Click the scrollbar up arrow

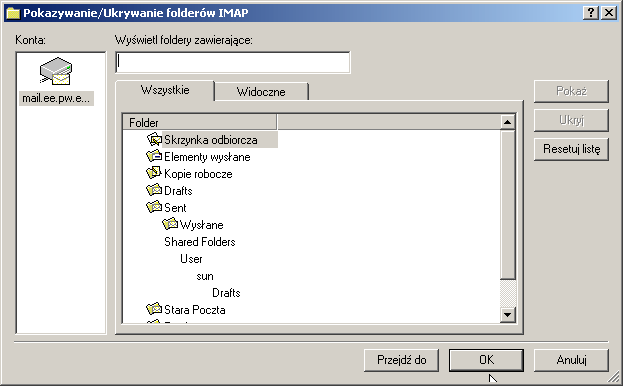pos(507,122)
